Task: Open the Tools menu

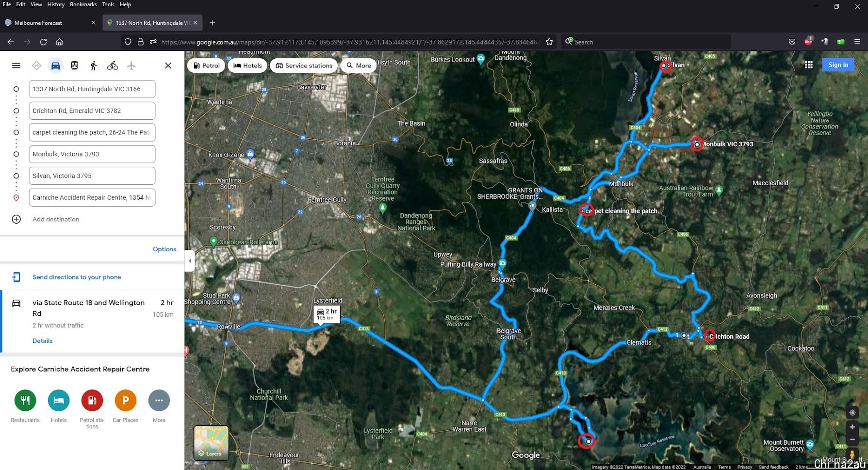Action: tap(108, 4)
